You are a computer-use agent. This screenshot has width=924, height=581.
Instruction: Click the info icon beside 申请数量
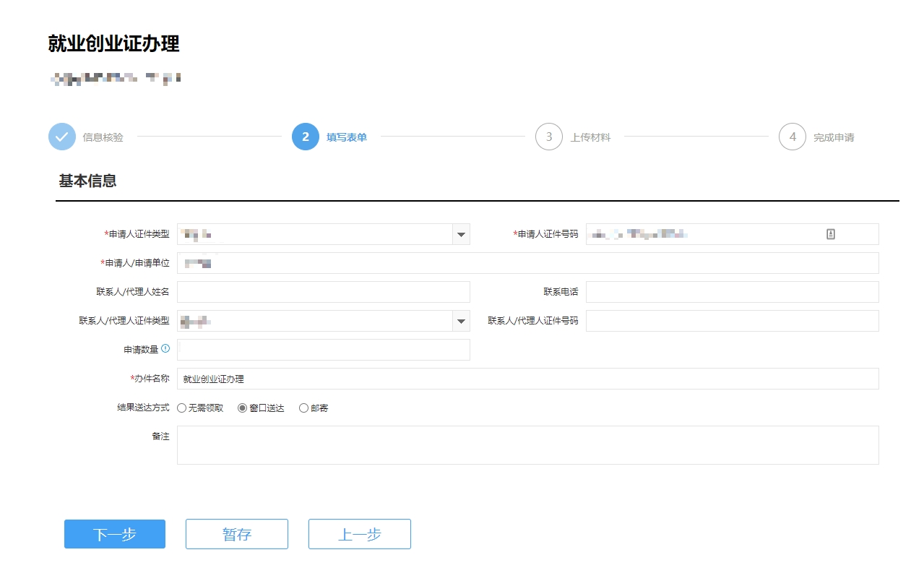pyautogui.click(x=165, y=349)
